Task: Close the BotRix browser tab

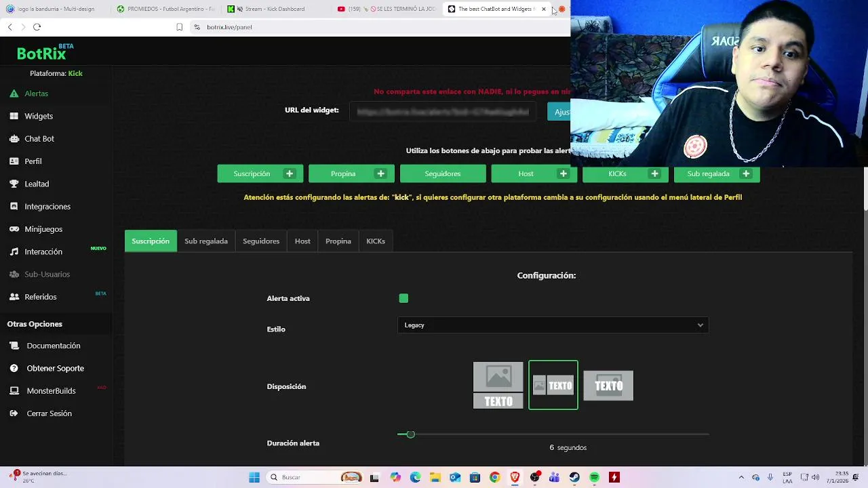Action: coord(543,9)
